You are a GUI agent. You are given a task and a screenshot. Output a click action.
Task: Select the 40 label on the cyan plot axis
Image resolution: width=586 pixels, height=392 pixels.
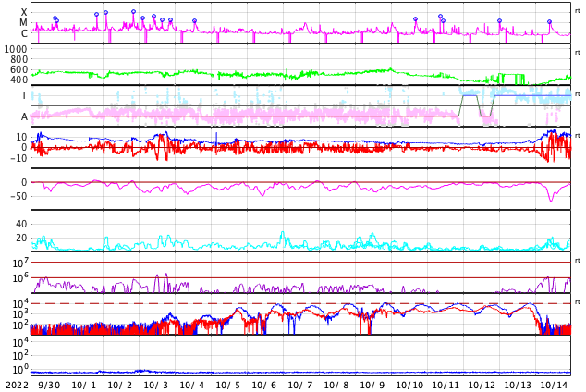(x=20, y=224)
